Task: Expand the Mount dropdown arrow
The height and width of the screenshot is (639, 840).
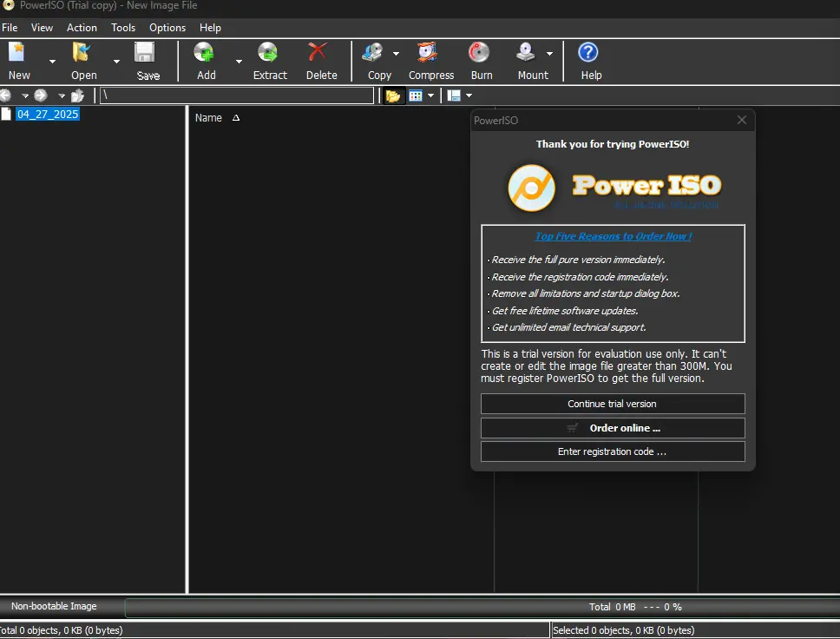Action: point(549,54)
